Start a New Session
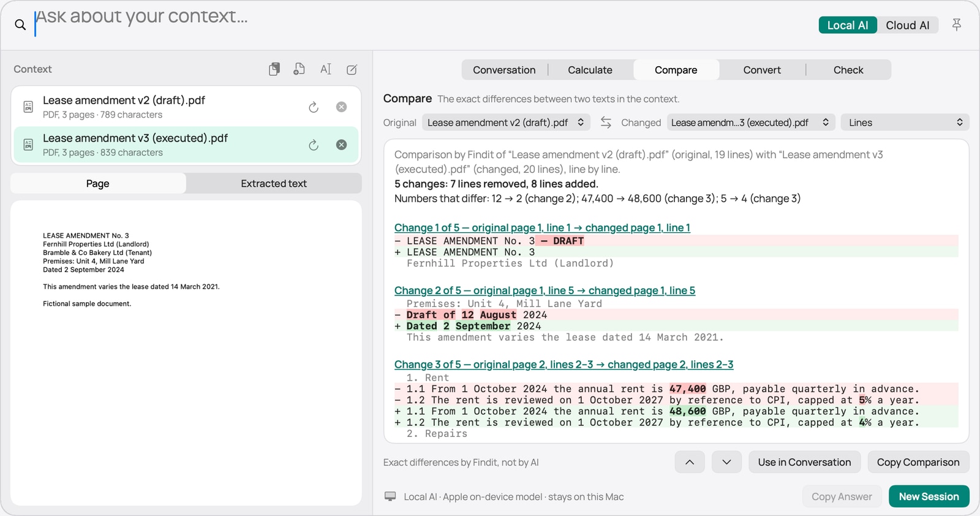980x516 pixels. click(929, 496)
